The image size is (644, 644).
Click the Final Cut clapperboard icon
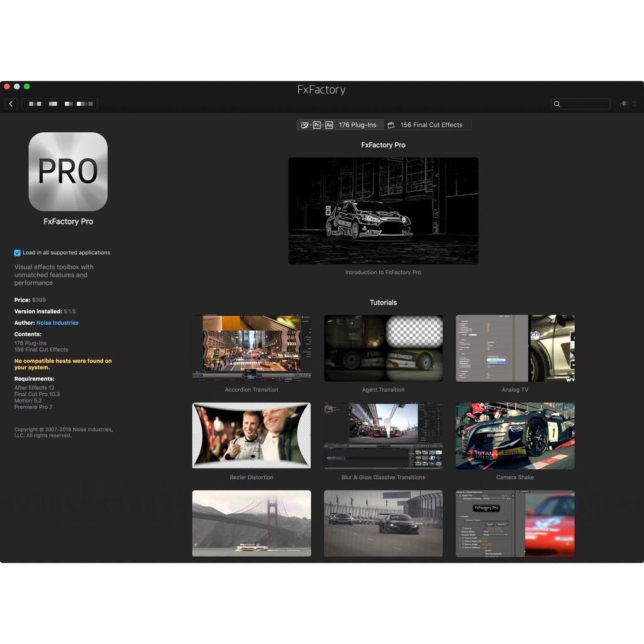click(x=391, y=125)
